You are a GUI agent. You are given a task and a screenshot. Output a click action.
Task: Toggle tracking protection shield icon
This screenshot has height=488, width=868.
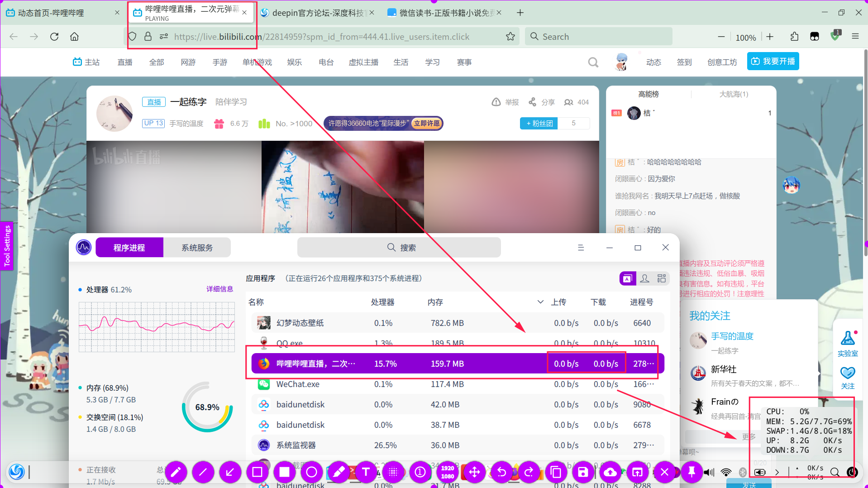coord(132,37)
